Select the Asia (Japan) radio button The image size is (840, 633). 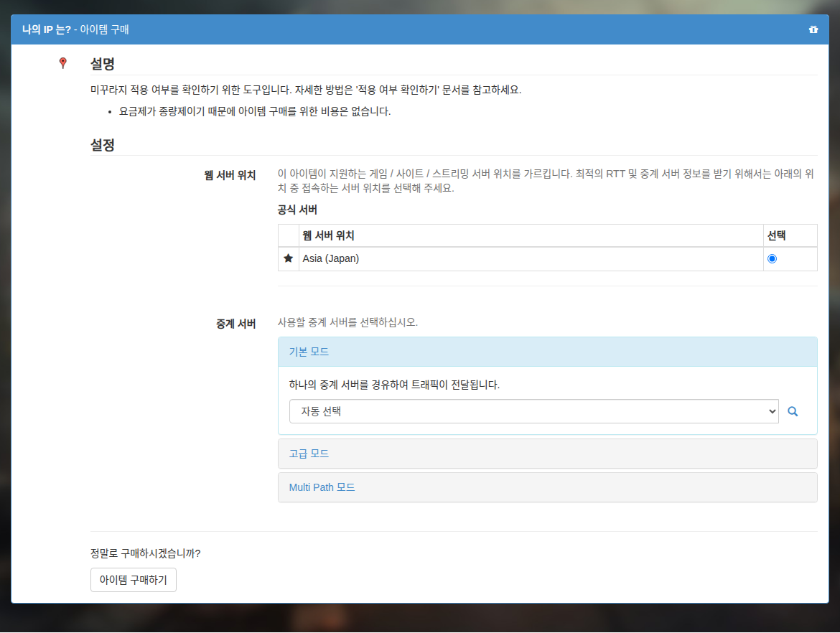pos(772,258)
